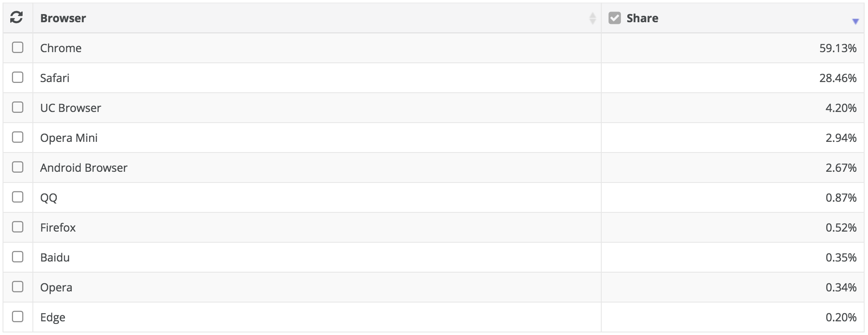Sort by Browser column arrows
The height and width of the screenshot is (335, 868).
[x=592, y=18]
